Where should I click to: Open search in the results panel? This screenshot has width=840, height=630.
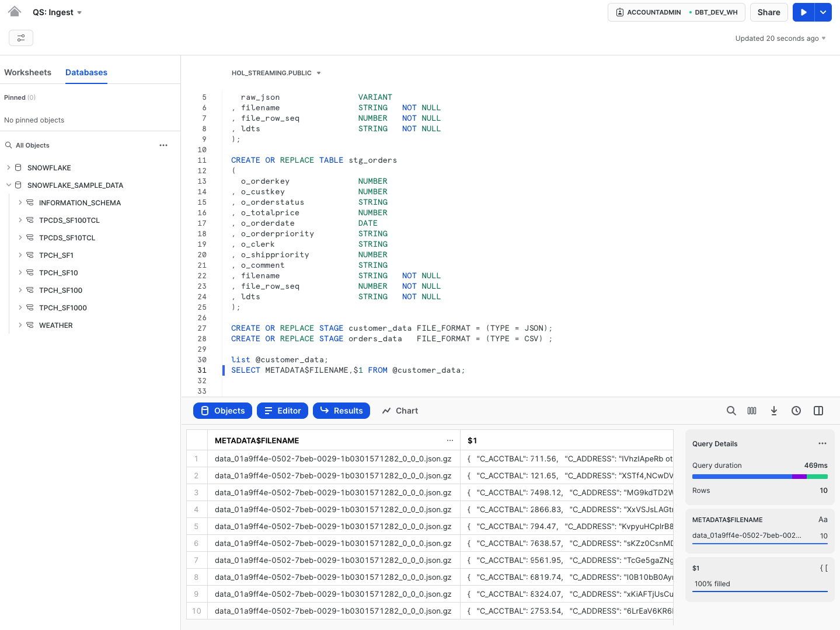click(731, 410)
